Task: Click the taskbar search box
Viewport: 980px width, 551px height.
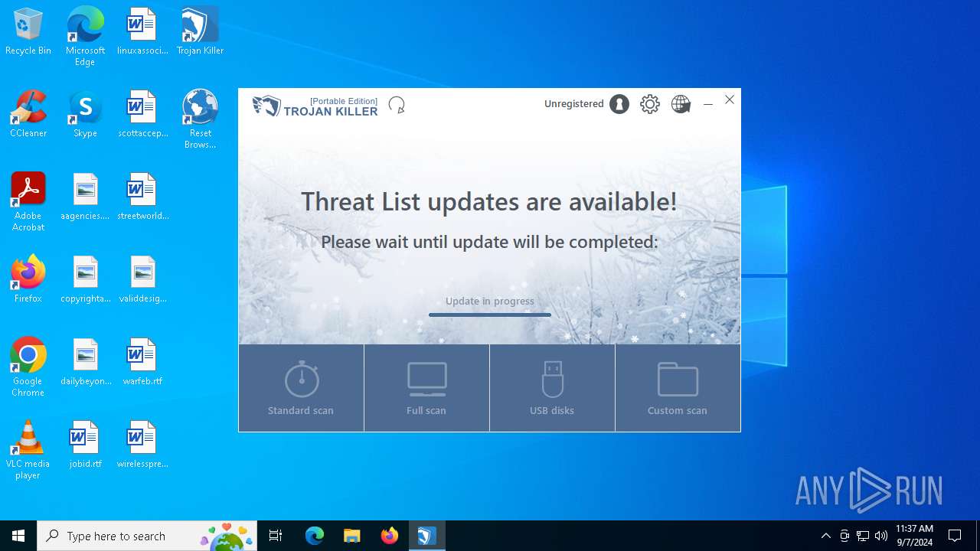Action: pos(147,536)
